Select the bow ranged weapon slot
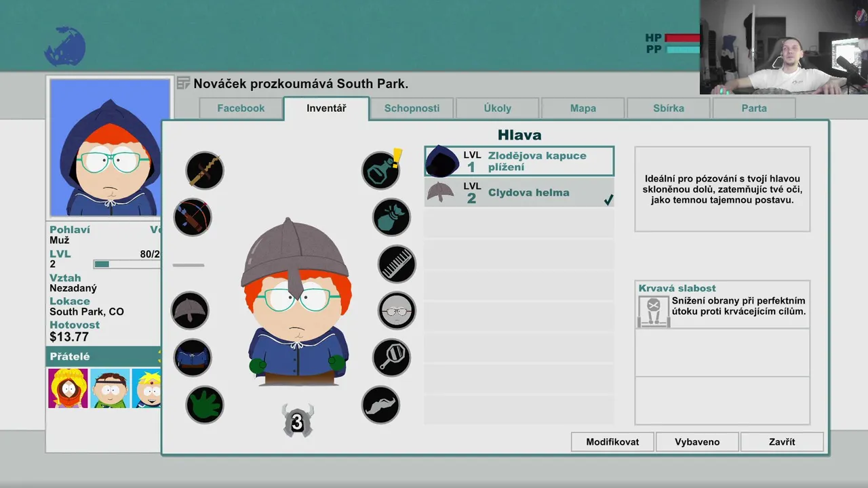Viewport: 868px width, 488px height. tap(193, 217)
